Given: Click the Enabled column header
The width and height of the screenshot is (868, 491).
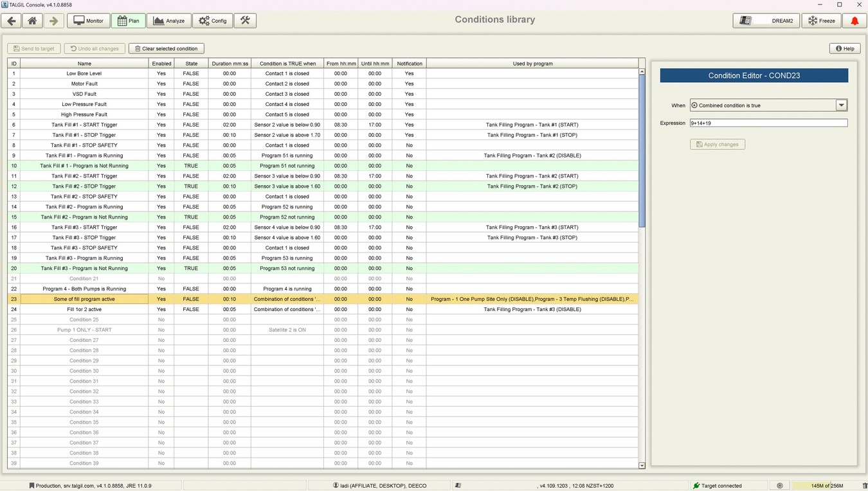Looking at the screenshot, I should click(161, 64).
